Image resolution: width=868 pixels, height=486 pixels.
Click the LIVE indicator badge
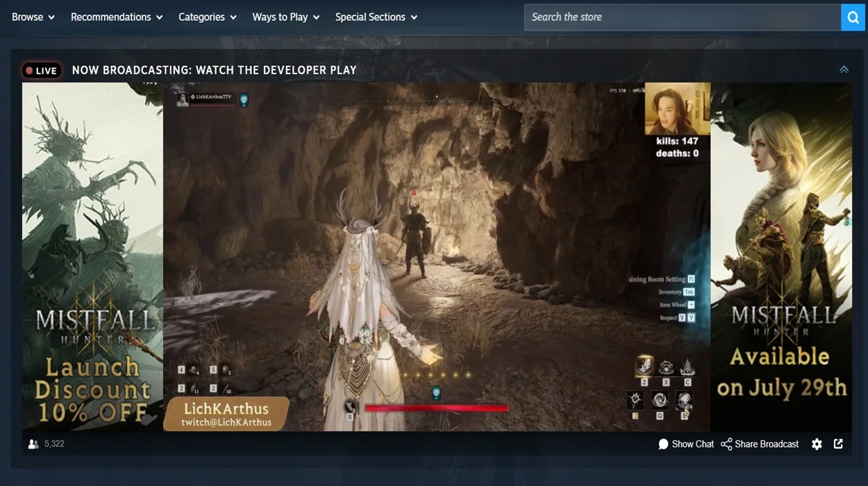41,70
